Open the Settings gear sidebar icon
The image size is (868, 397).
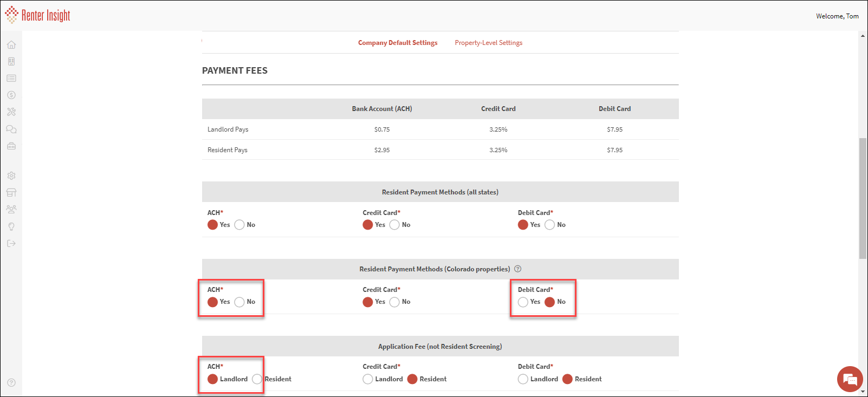pos(11,176)
